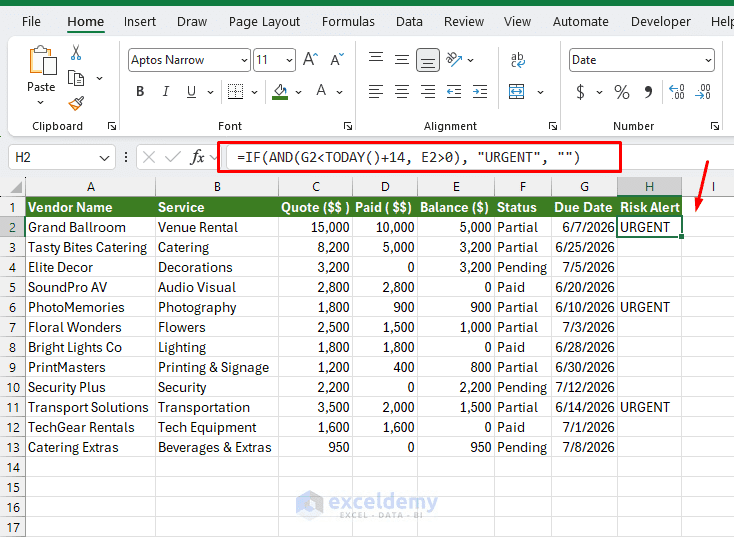Center text horizontally

[x=402, y=91]
